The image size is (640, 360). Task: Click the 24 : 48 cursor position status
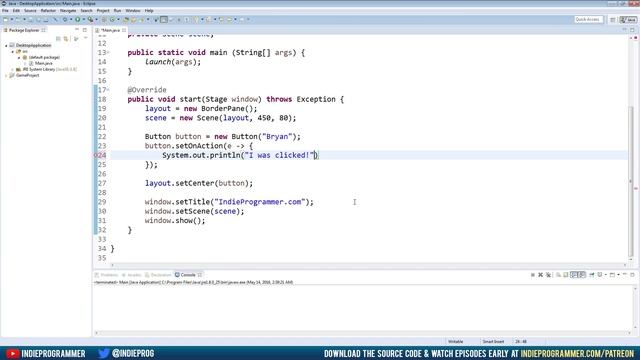521,342
